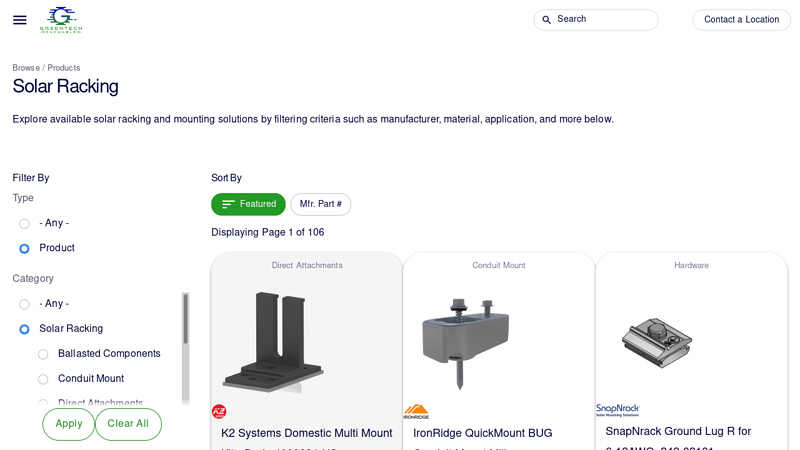Screen dimensions: 800x450
Task: Select the Product type radio button
Action: click(x=24, y=248)
